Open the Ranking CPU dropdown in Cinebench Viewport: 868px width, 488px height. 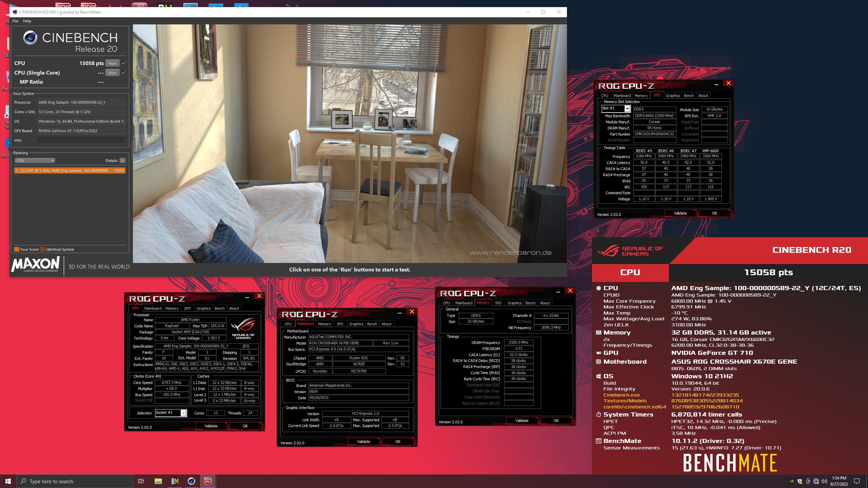click(35, 161)
